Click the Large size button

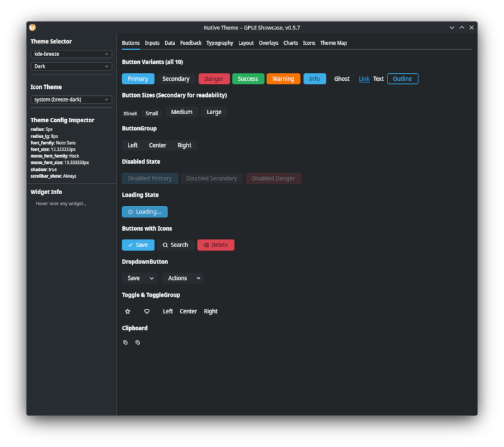tap(214, 112)
